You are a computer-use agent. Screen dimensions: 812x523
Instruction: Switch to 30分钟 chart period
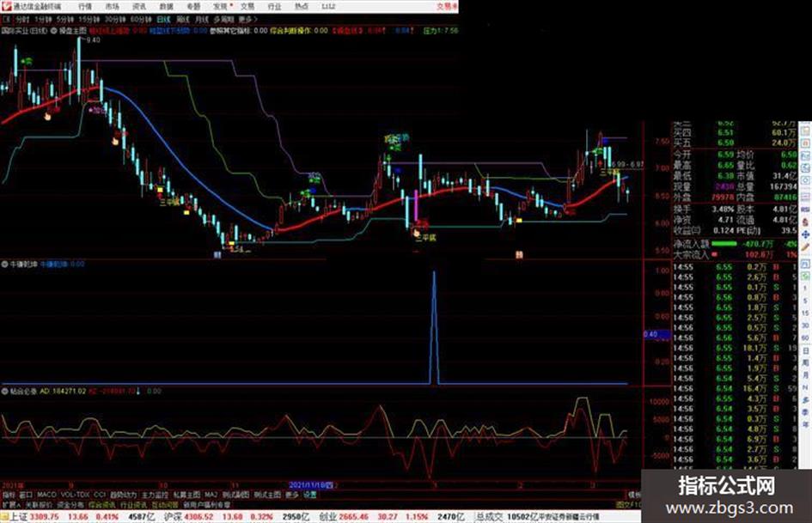pos(115,19)
